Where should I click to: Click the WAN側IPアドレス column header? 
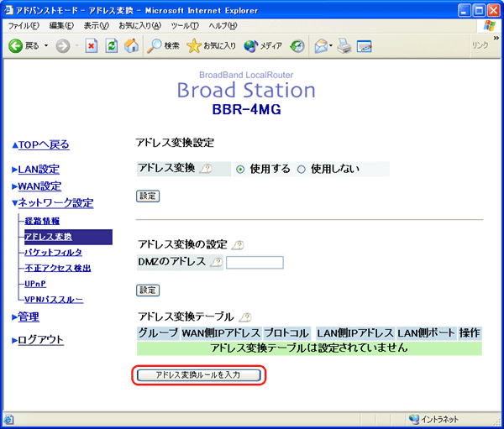tap(221, 333)
